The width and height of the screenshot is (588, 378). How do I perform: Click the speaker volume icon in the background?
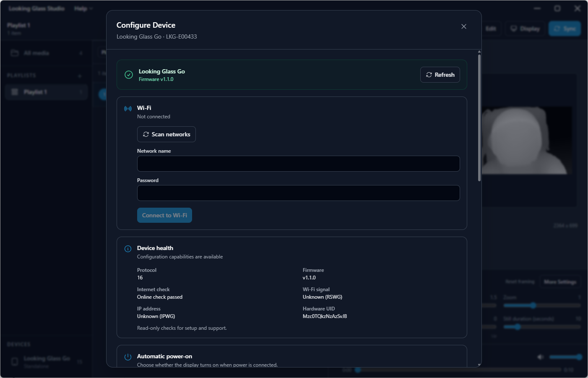541,357
